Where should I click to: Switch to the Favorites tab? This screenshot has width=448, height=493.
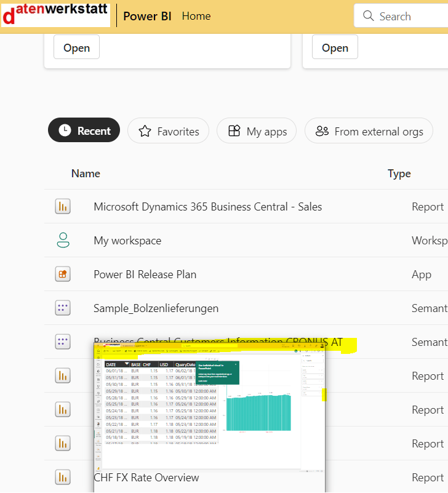point(168,131)
